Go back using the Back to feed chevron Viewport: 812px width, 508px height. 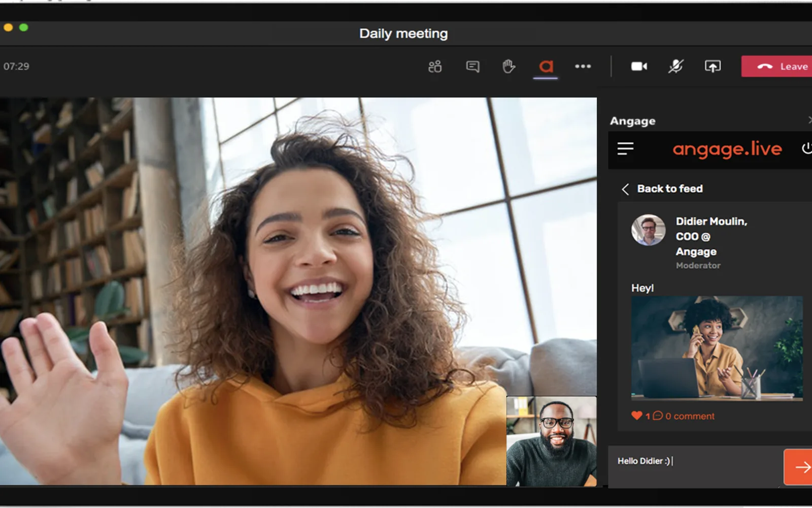pos(625,189)
